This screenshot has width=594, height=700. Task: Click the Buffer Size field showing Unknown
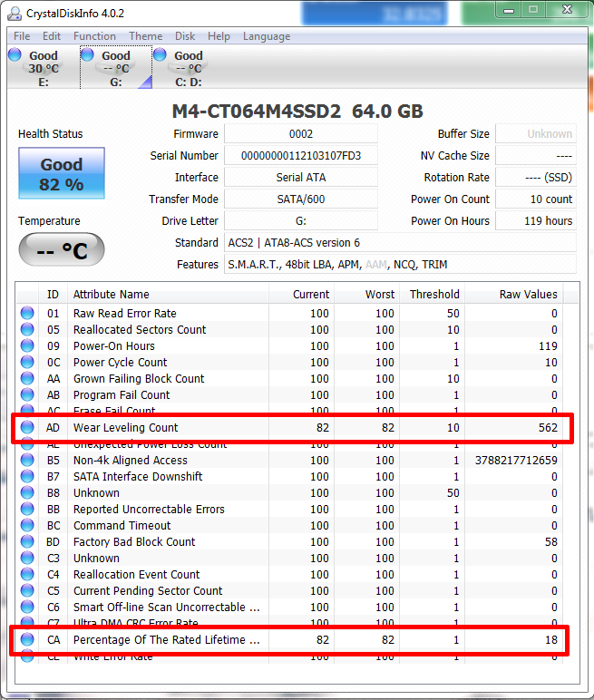(536, 134)
